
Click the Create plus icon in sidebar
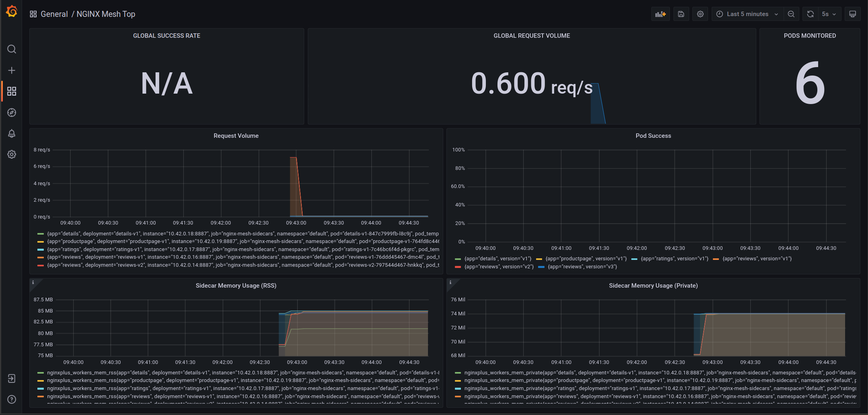pyautogui.click(x=12, y=70)
